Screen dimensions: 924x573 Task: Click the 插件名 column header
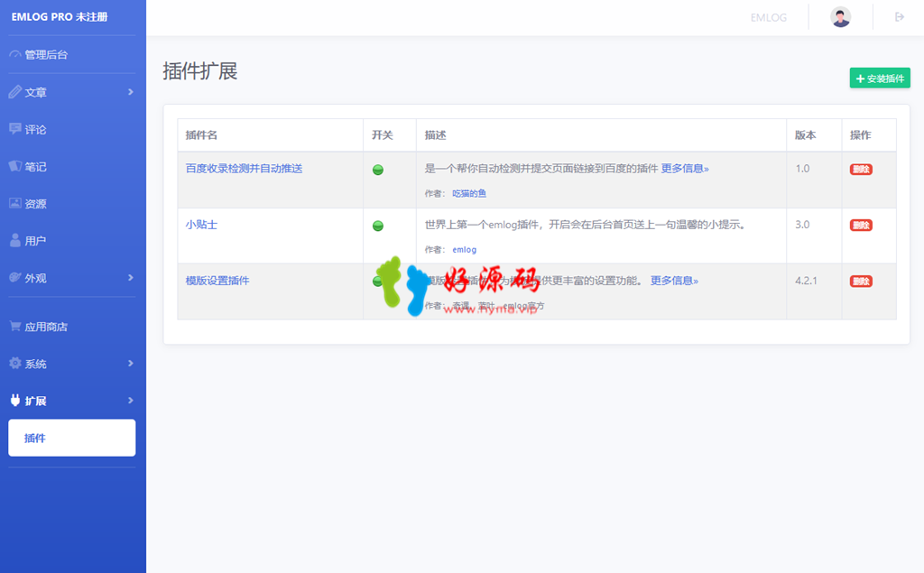click(x=201, y=135)
